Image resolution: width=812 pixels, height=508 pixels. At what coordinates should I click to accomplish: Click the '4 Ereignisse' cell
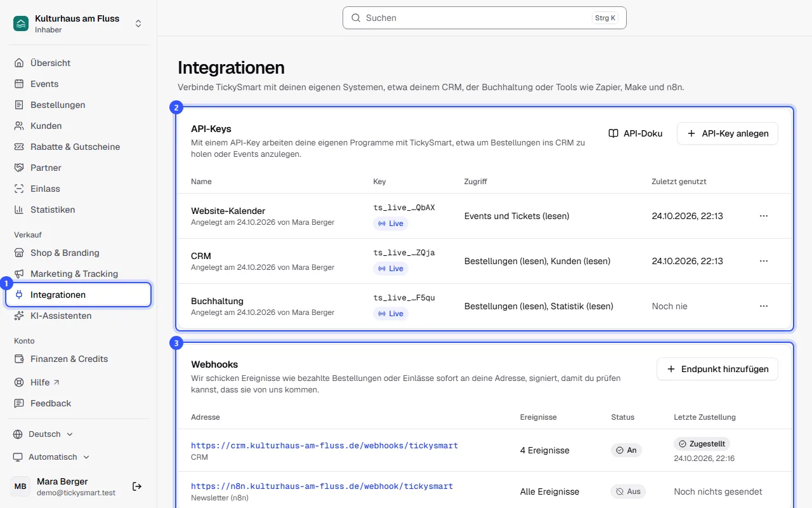545,450
